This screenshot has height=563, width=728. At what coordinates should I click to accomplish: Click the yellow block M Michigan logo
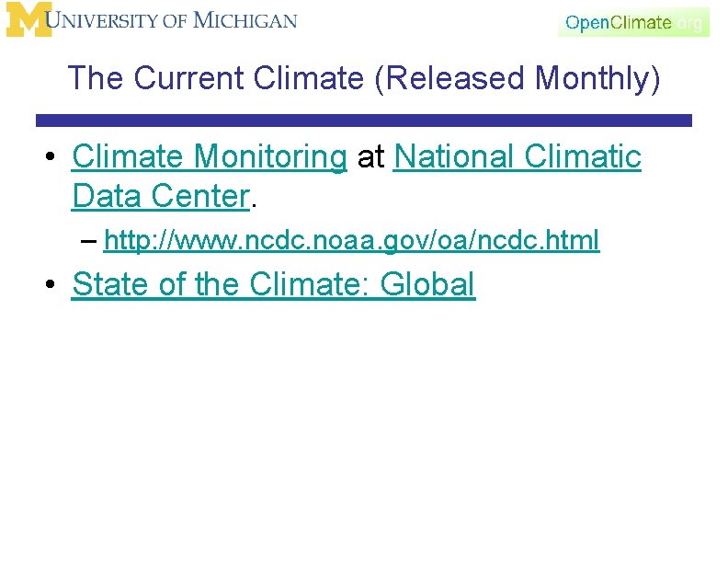[x=28, y=19]
